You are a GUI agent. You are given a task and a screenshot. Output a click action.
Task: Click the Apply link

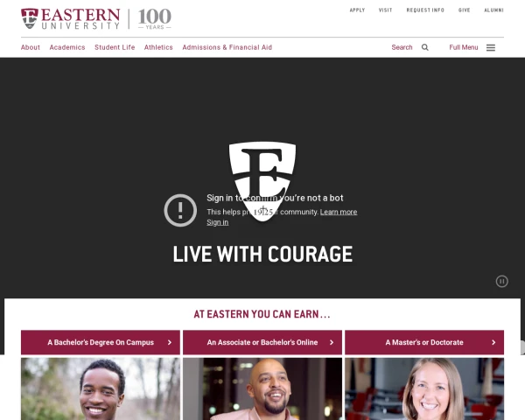(x=357, y=10)
